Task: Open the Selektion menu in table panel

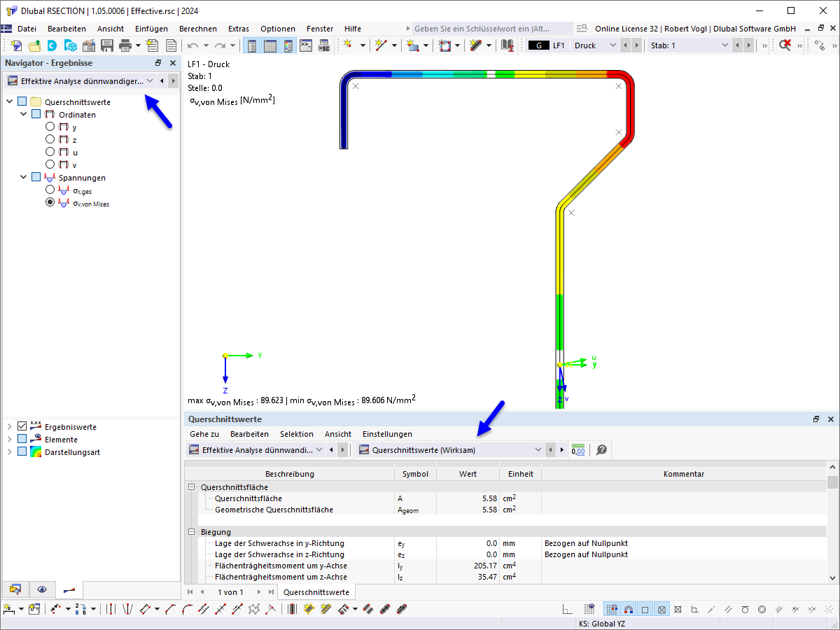Action: [x=297, y=434]
